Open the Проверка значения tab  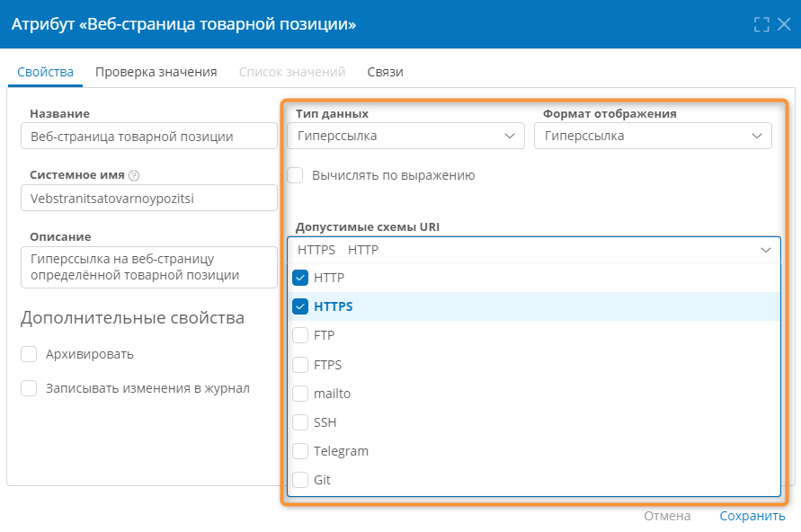[156, 72]
